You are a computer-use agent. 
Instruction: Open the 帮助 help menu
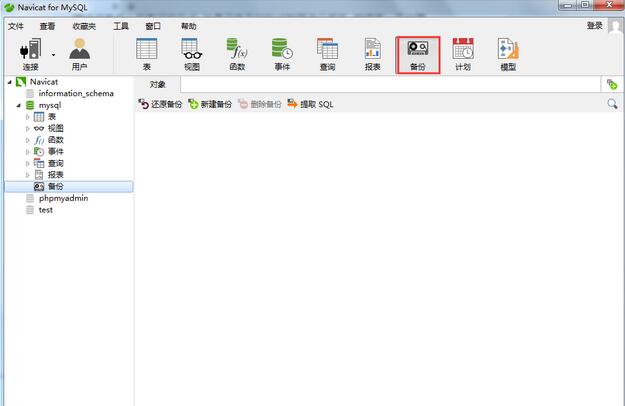189,26
